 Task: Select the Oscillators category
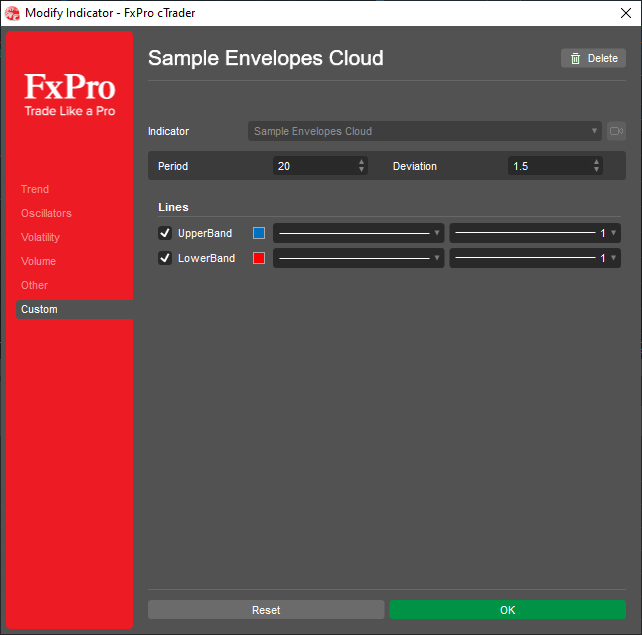pos(46,213)
